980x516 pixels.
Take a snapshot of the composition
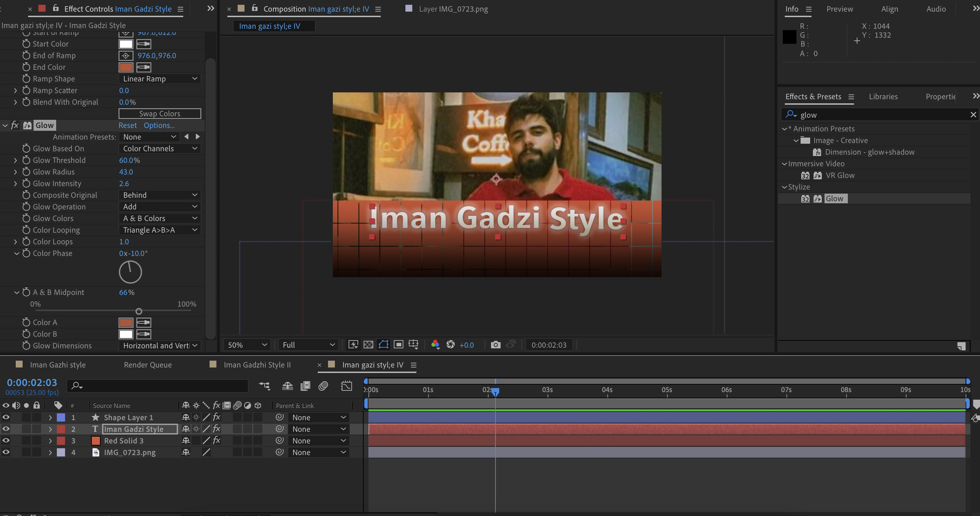tap(495, 345)
